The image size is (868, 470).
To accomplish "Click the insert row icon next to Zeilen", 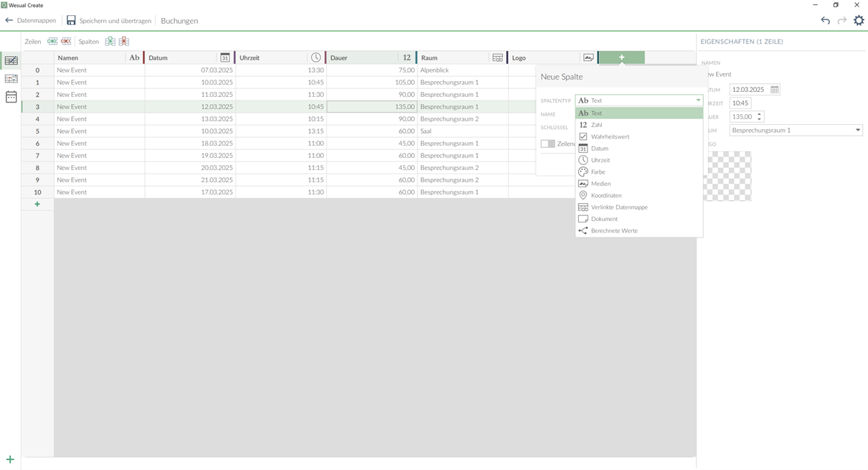I will coord(52,42).
